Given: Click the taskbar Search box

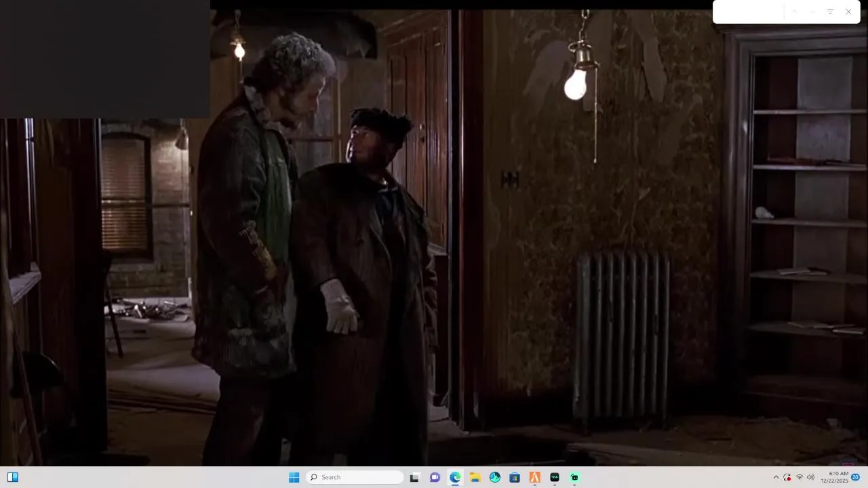Looking at the screenshot, I should tap(355, 477).
